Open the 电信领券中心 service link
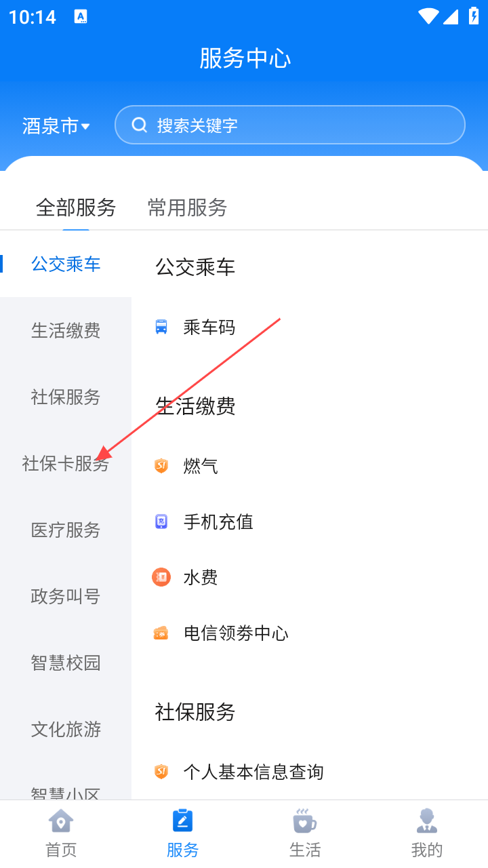 pyautogui.click(x=236, y=633)
